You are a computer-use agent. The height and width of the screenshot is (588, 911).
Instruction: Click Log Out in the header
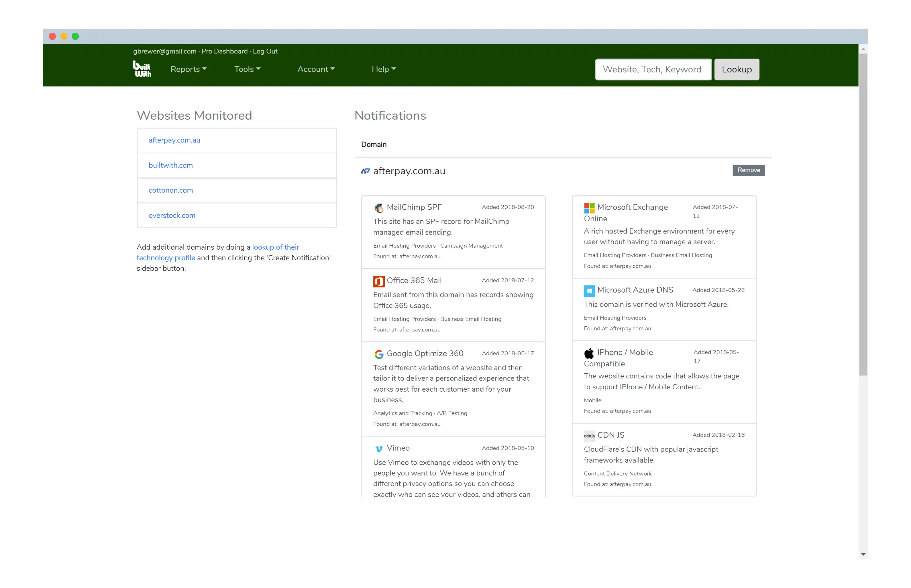click(265, 51)
